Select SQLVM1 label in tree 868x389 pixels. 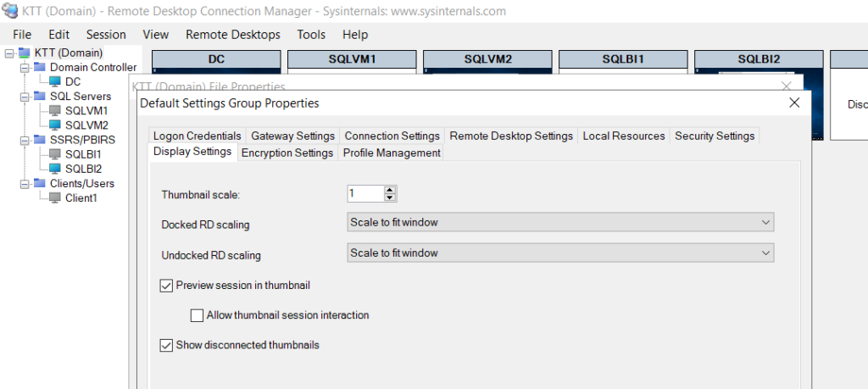click(x=86, y=111)
